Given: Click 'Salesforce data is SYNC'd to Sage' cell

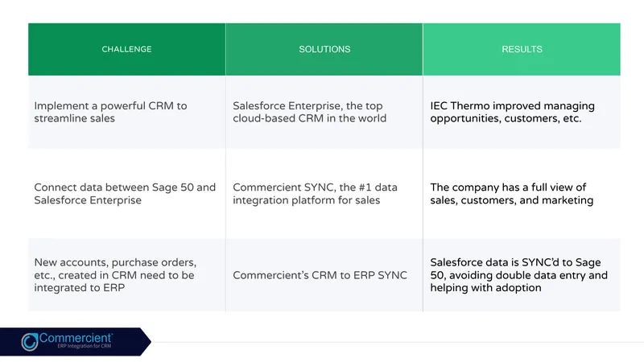Looking at the screenshot, I should [x=522, y=275].
